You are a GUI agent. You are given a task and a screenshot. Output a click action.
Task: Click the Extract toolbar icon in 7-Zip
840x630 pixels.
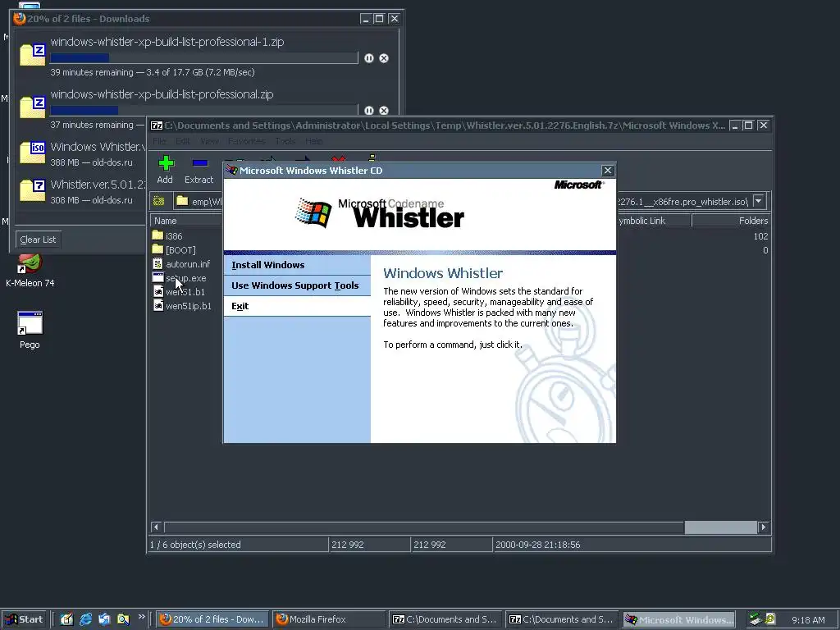(x=200, y=163)
